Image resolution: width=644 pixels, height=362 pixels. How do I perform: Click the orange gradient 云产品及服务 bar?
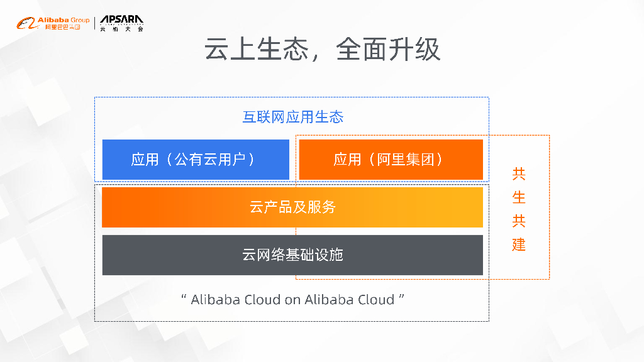(292, 207)
